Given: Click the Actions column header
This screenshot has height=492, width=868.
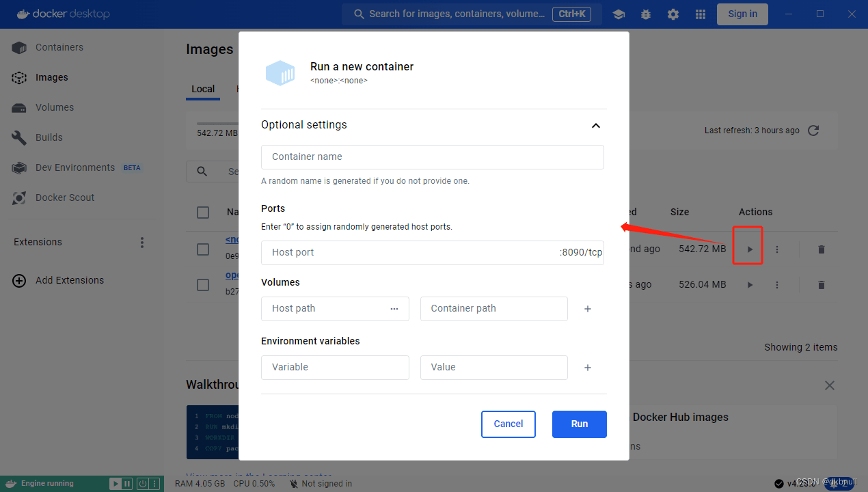Looking at the screenshot, I should coord(755,213).
